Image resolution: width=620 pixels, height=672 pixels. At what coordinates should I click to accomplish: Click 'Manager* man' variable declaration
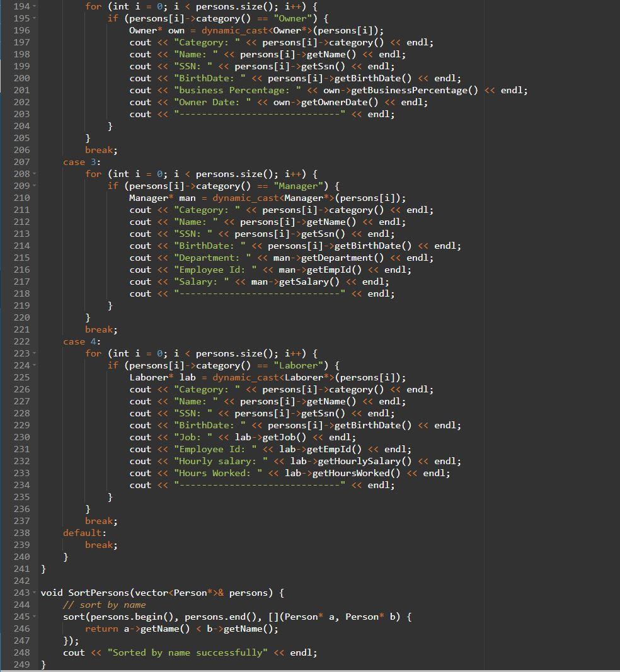163,198
